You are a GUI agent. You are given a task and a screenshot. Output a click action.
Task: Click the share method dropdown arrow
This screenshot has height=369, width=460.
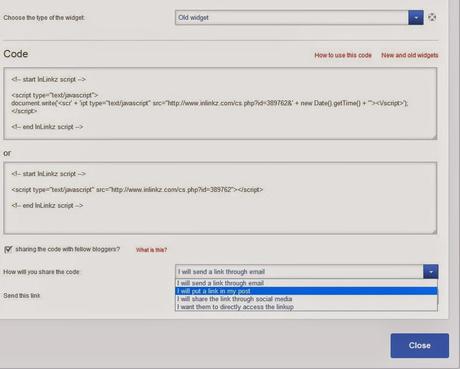431,272
